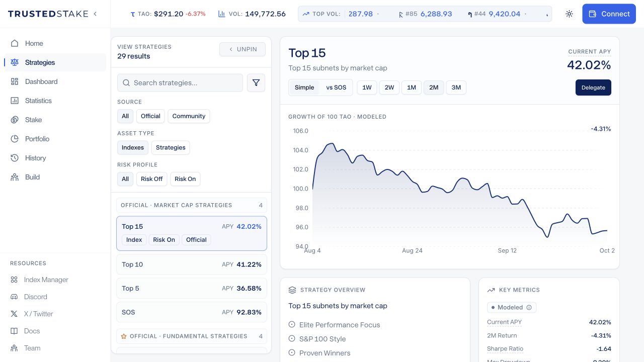Open the Build icon
Viewport: 644px width, 362px height.
click(x=15, y=177)
